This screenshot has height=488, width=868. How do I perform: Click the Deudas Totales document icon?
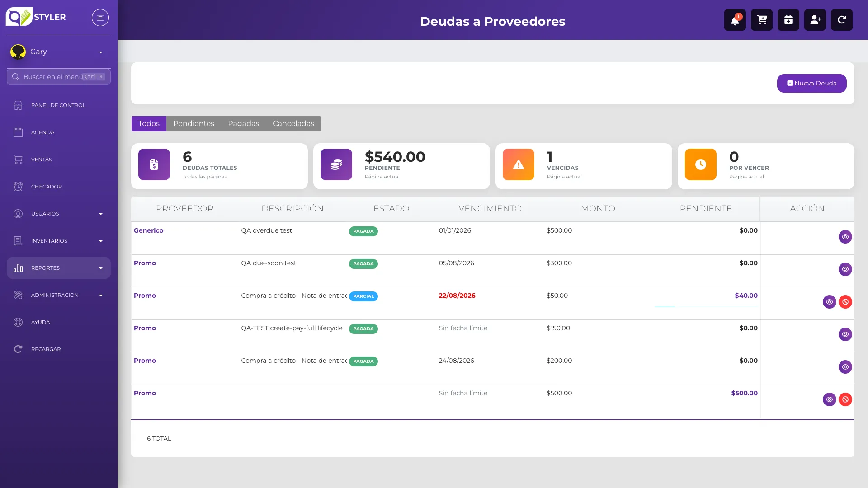click(x=154, y=164)
